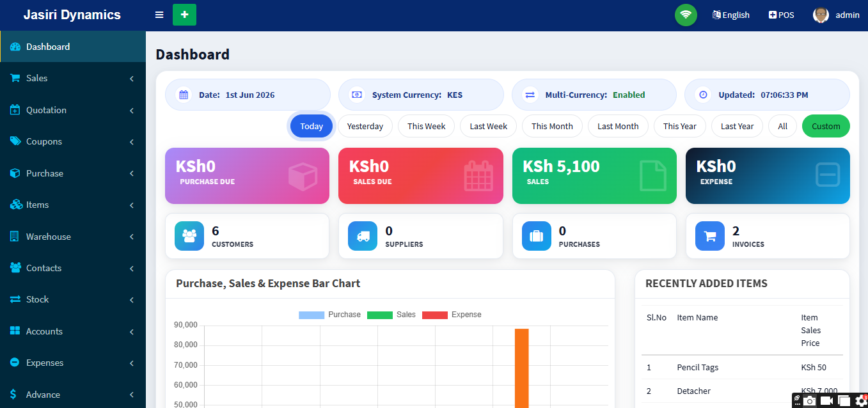Expand the Quotation menu chevron

132,111
